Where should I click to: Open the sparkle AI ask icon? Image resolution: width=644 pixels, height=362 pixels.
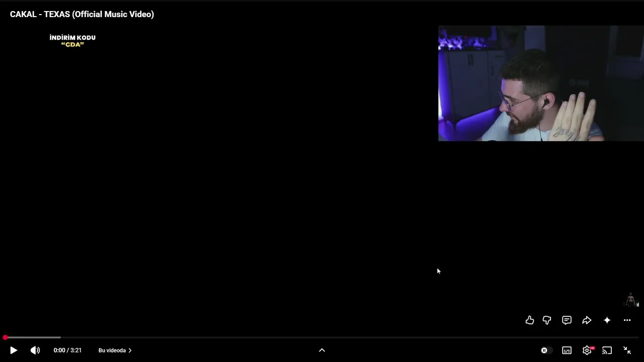[x=607, y=320]
